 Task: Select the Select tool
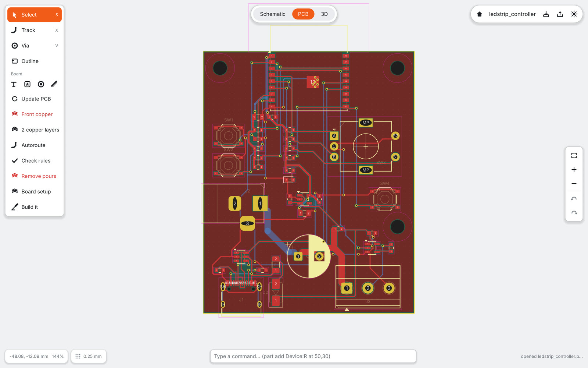coord(35,15)
